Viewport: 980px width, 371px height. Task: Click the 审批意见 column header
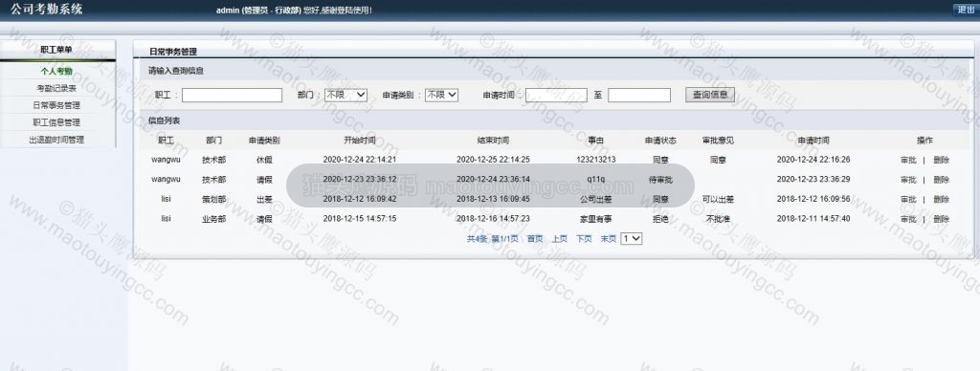tap(718, 141)
